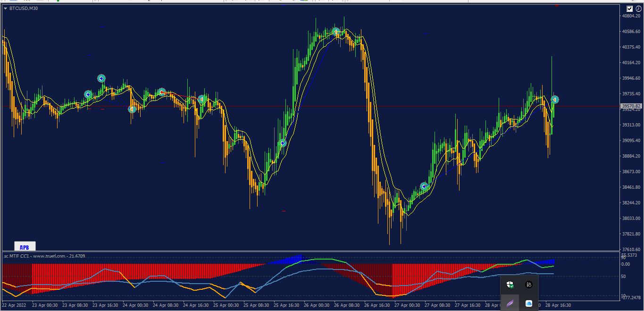Select the 39570.82 price label on axis
The height and width of the screenshot is (311, 644).
point(631,106)
